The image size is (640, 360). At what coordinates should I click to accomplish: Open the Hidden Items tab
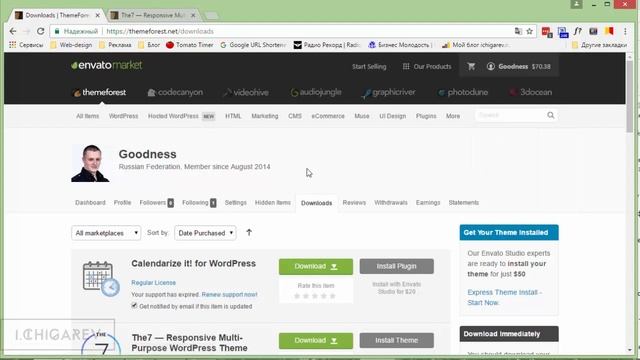(x=273, y=202)
